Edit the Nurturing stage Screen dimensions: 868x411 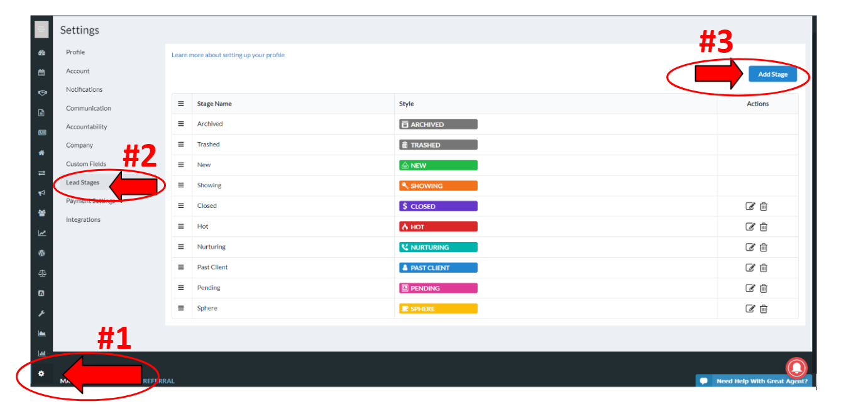point(750,247)
